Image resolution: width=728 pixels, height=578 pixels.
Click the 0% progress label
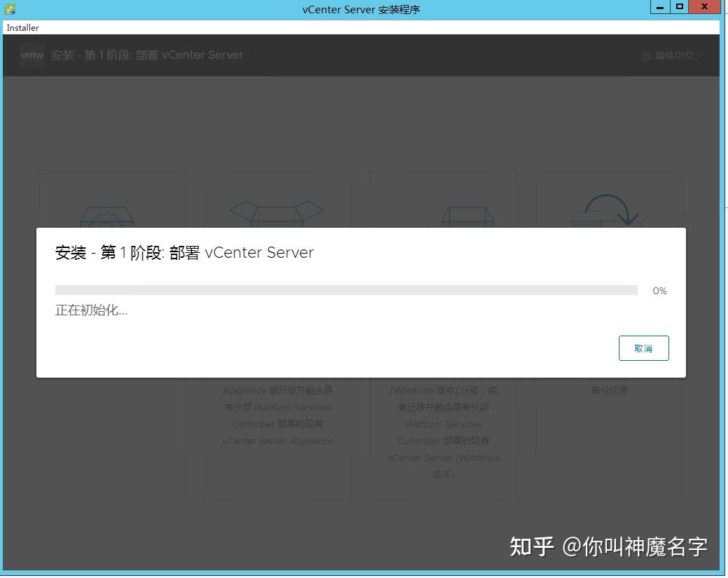point(659,290)
